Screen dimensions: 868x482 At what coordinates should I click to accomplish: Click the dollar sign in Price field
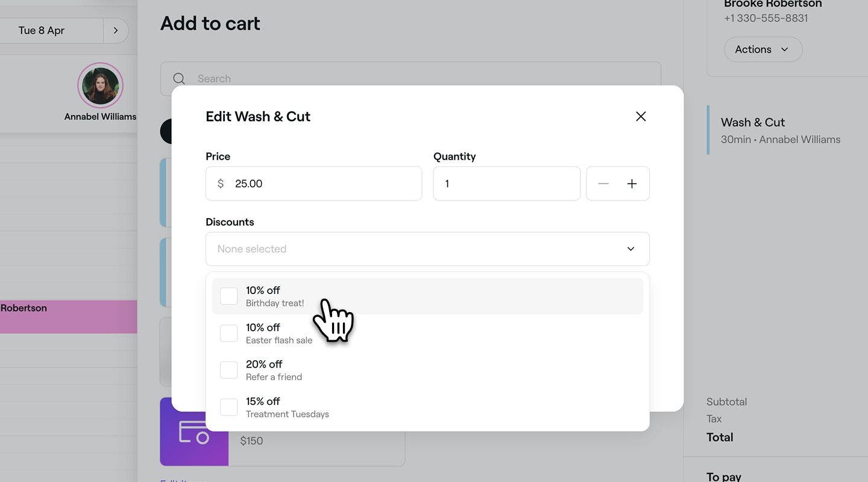click(x=221, y=184)
